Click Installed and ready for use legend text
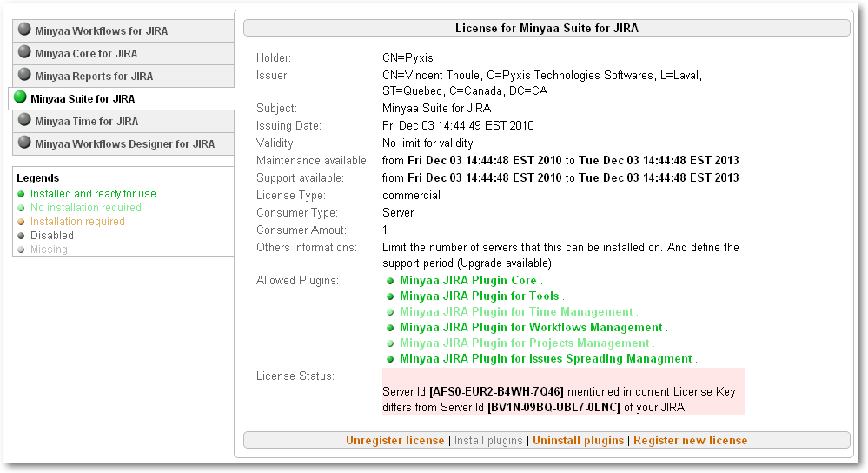Screen dimensions: 868x473 [x=93, y=194]
